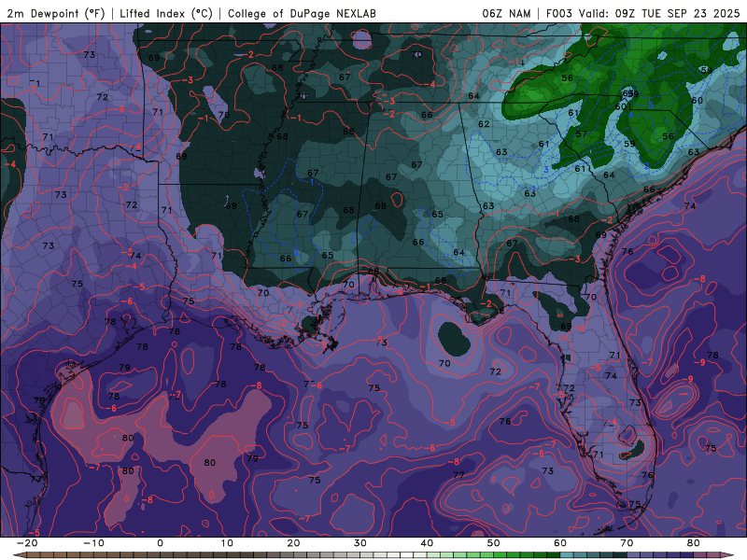This screenshot has width=747, height=560.
Task: Click the '57' dewpoint value on the map
Action: pos(581,134)
